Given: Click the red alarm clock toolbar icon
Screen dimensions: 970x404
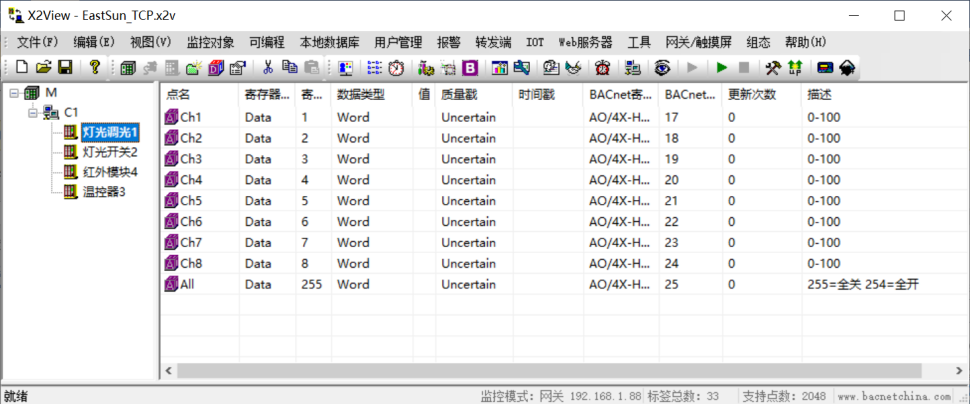Looking at the screenshot, I should tap(602, 67).
